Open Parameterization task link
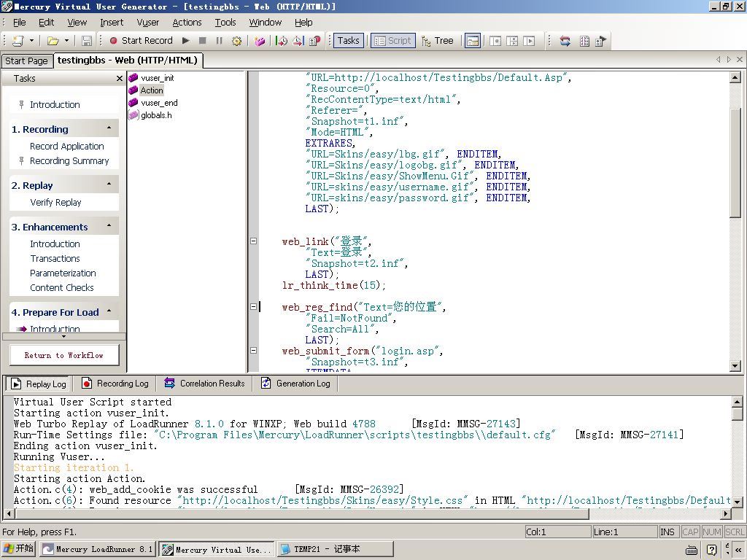Screen dimensions: 747x560 (63, 273)
